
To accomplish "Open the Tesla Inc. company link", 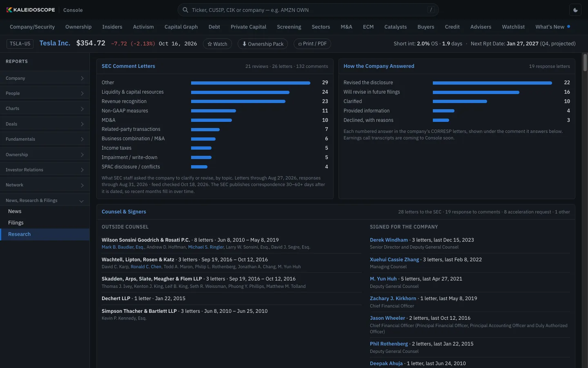I will [x=55, y=43].
